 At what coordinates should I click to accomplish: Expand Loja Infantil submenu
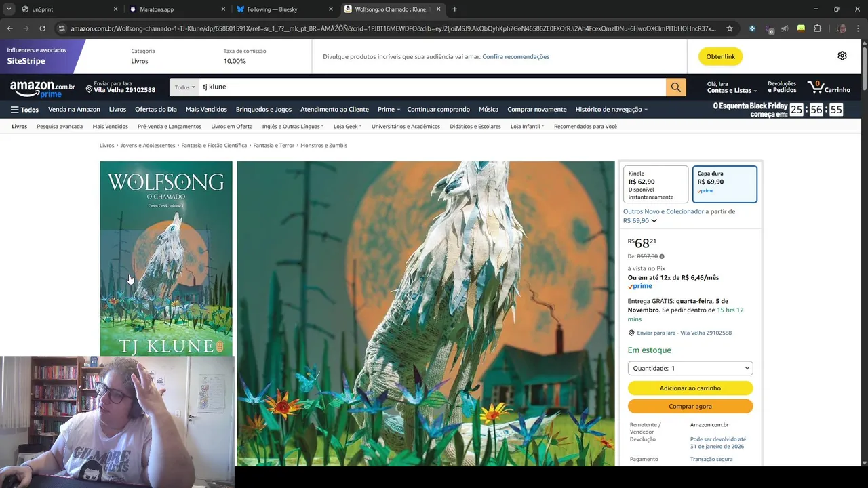[527, 126]
